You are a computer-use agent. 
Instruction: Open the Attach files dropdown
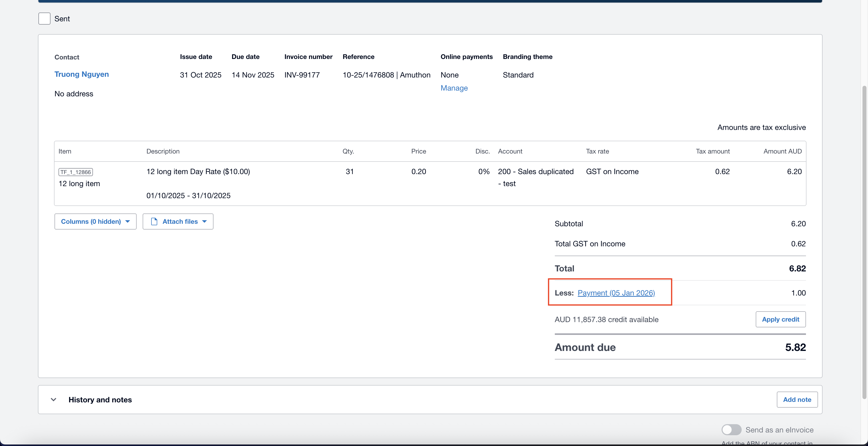pyautogui.click(x=180, y=221)
